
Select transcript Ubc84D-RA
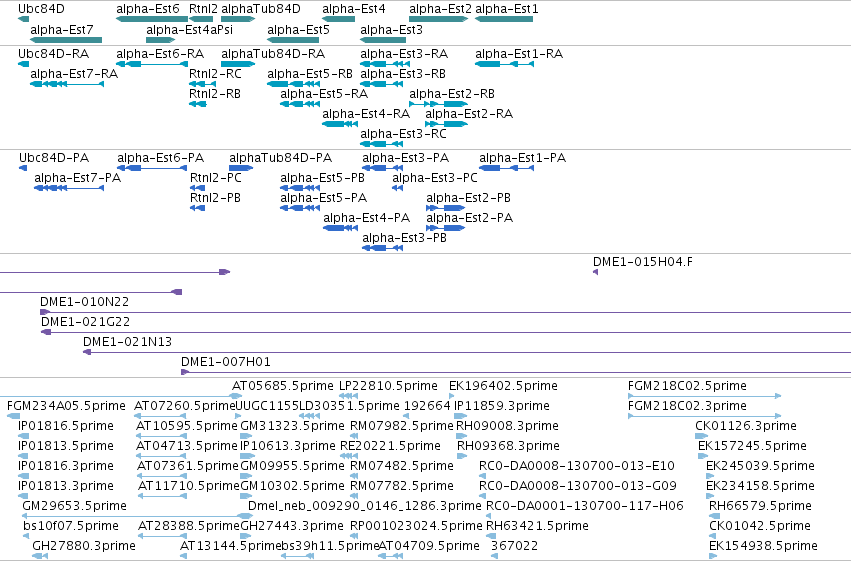coord(23,64)
